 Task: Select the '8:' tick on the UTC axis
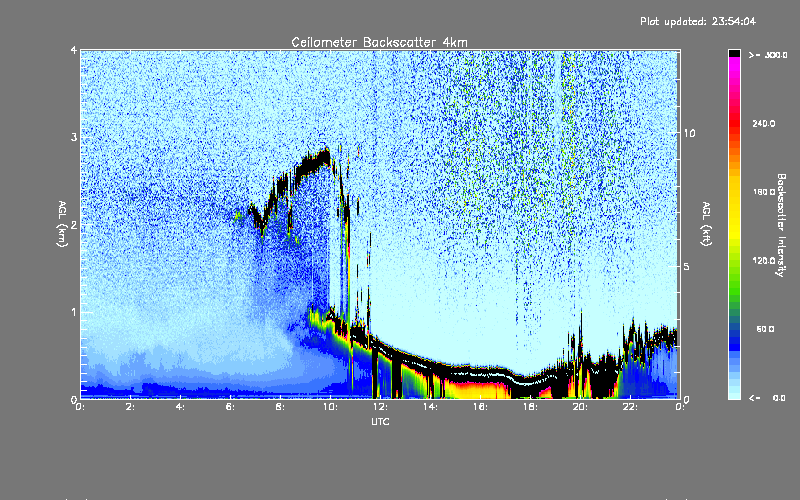[280, 407]
